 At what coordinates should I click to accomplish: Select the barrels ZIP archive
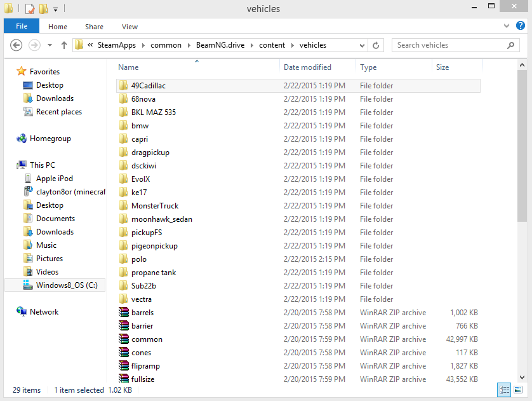point(142,313)
